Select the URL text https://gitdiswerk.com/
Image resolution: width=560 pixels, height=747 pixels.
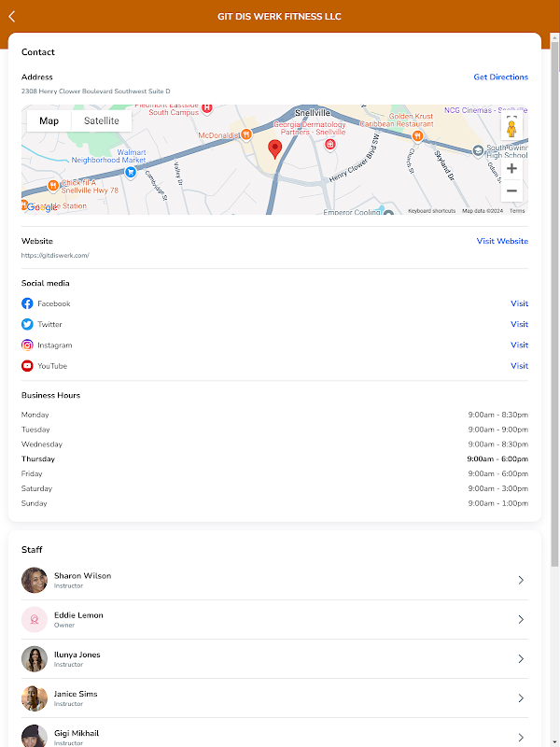coord(55,255)
